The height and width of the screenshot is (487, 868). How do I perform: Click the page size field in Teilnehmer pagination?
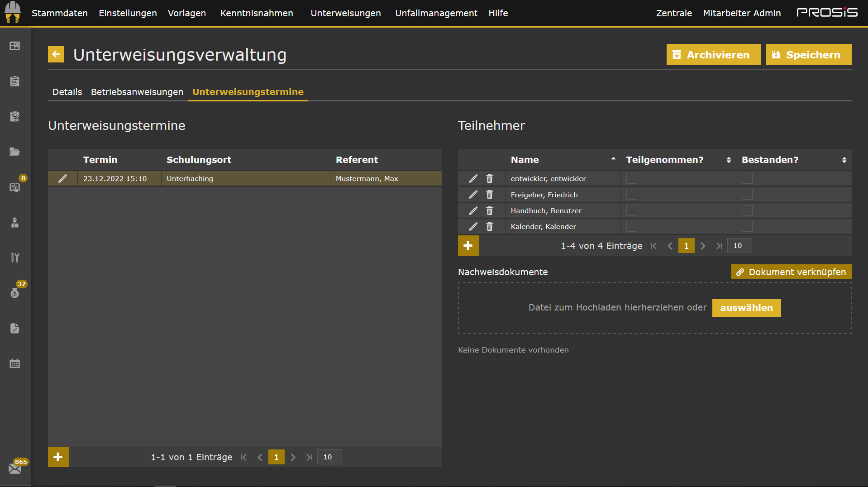(x=739, y=246)
